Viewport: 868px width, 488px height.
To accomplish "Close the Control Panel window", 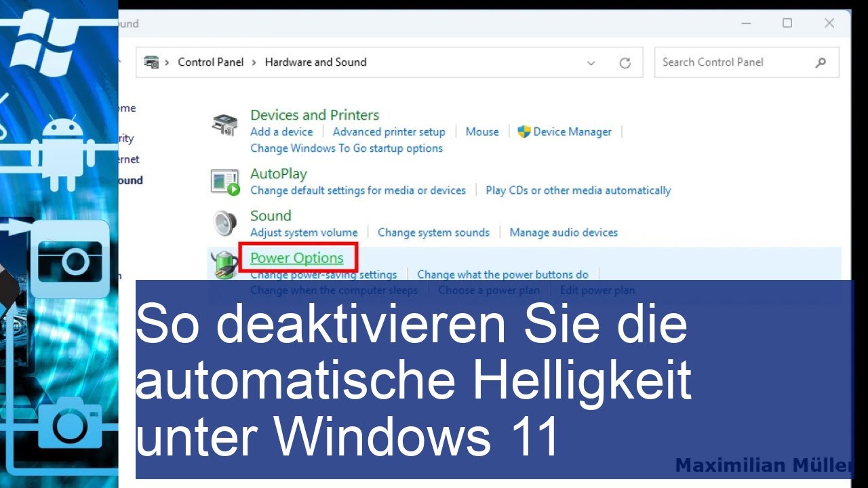I will (x=829, y=23).
